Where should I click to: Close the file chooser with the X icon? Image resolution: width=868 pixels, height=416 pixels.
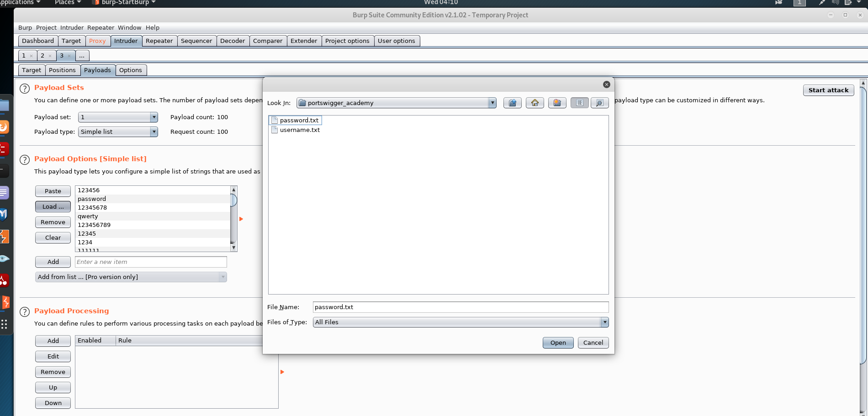[x=606, y=84]
